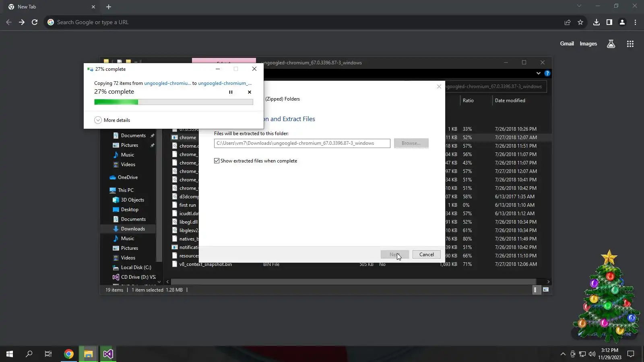This screenshot has height=362, width=644.
Task: Open a new Chrome tab with plus button
Action: (109, 7)
